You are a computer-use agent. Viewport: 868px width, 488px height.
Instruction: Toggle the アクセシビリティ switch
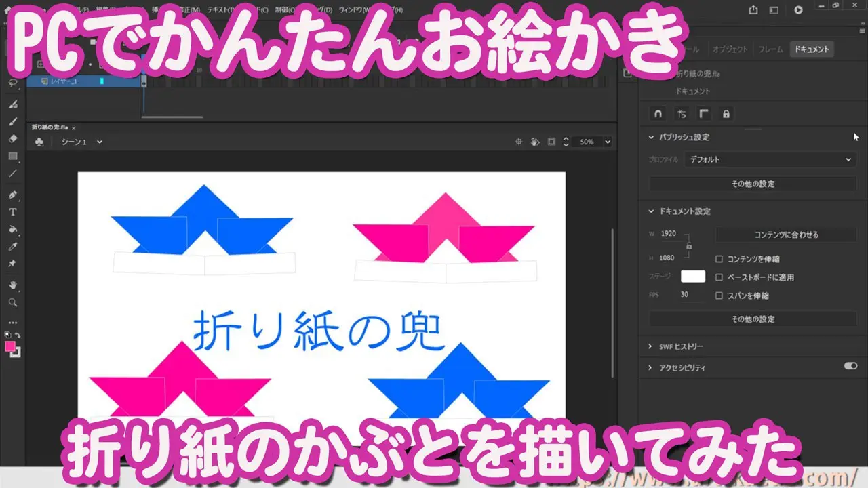pos(850,366)
